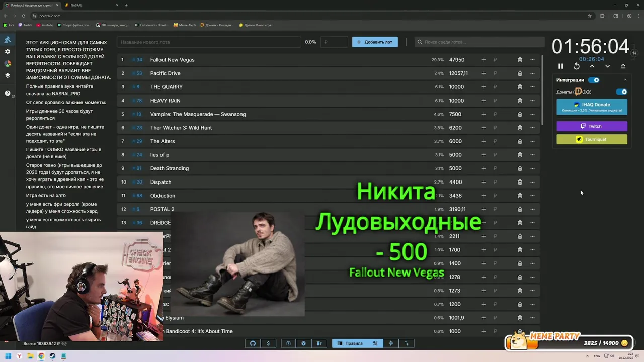The image size is (644, 362).
Task: Open the settings gear in sidebar
Action: click(8, 52)
